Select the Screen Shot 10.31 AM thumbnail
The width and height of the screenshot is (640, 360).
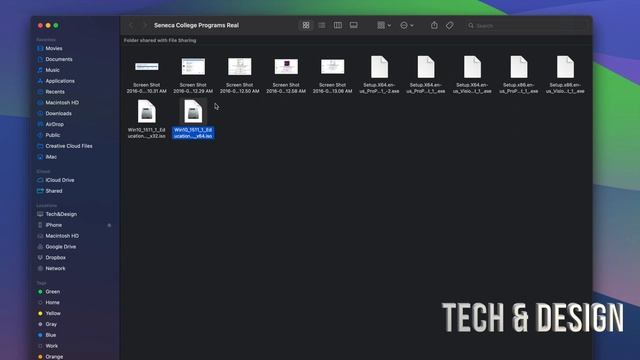tap(147, 67)
